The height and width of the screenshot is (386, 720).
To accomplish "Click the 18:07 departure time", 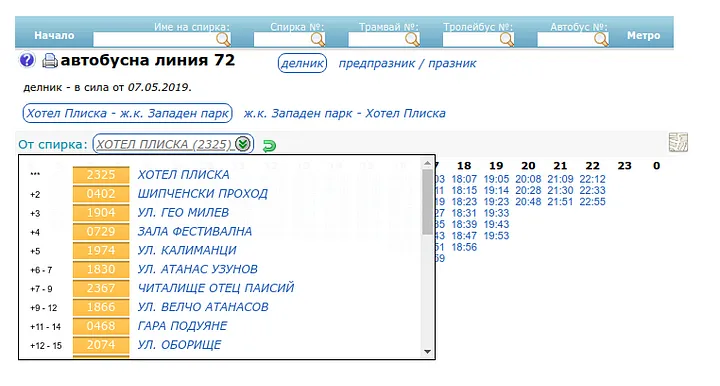I will pyautogui.click(x=464, y=179).
